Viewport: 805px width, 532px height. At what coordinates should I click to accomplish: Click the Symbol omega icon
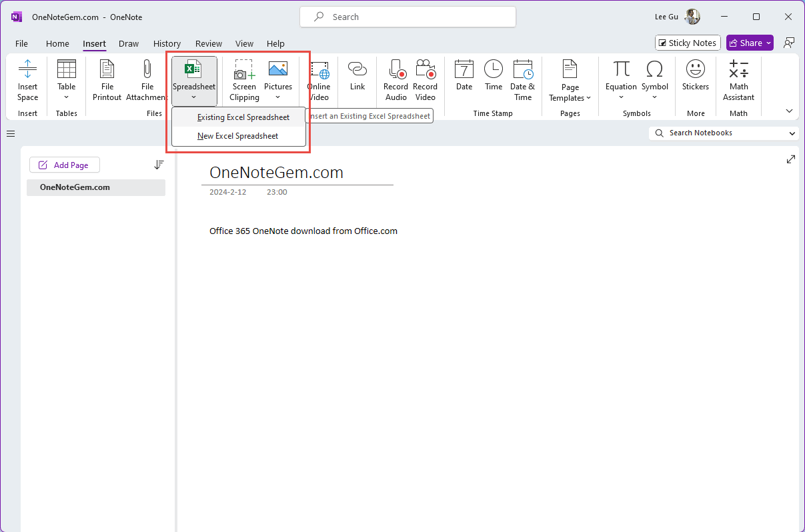[655, 69]
